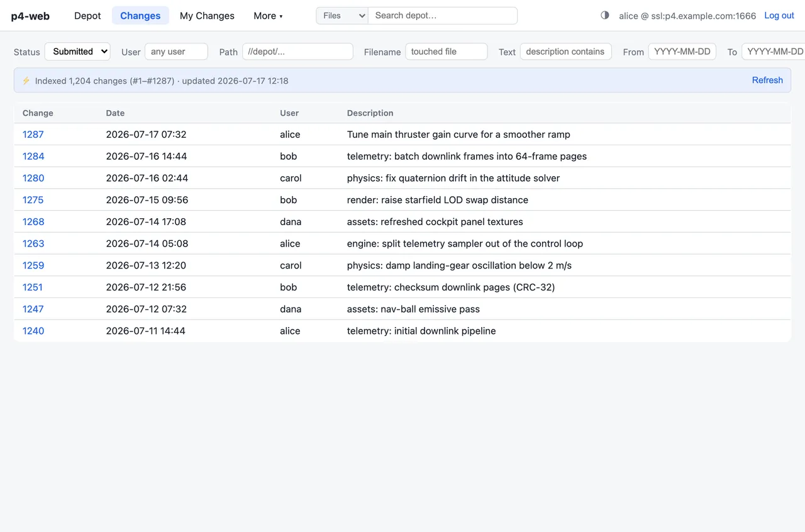Viewport: 805px width, 532px height.
Task: Open change 1287
Action: click(33, 134)
